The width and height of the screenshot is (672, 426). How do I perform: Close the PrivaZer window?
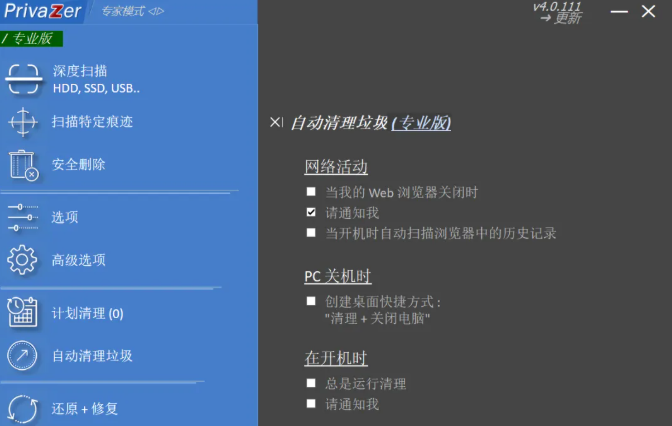[648, 11]
